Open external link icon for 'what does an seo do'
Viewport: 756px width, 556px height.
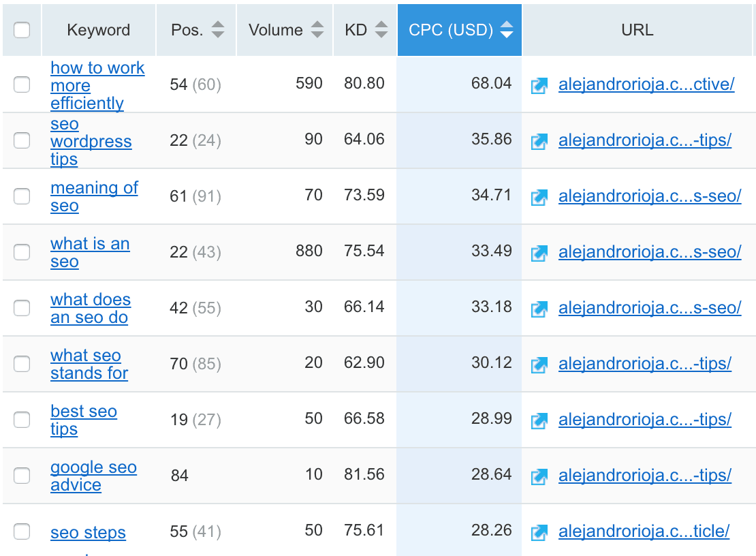[539, 309]
